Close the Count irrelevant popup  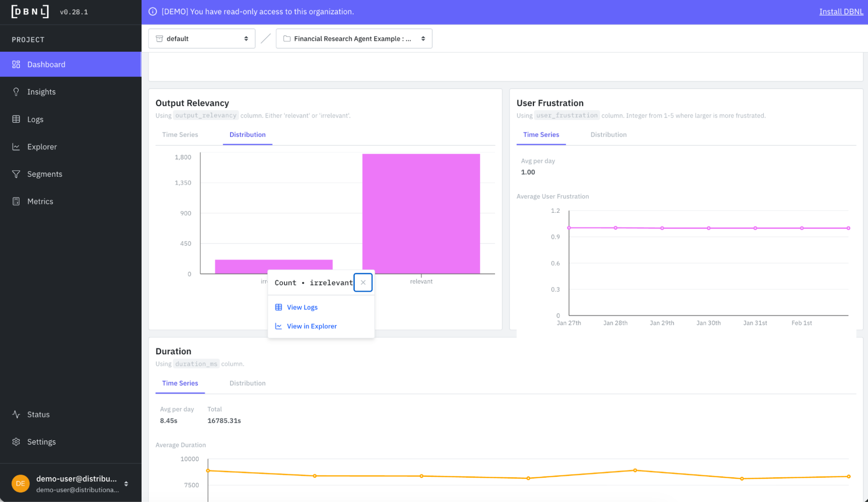click(363, 282)
